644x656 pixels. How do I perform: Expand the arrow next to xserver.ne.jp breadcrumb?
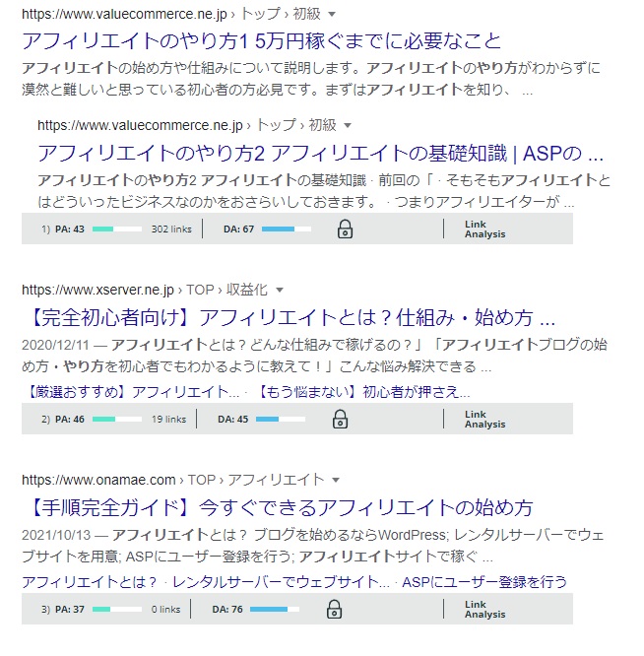pyautogui.click(x=280, y=290)
